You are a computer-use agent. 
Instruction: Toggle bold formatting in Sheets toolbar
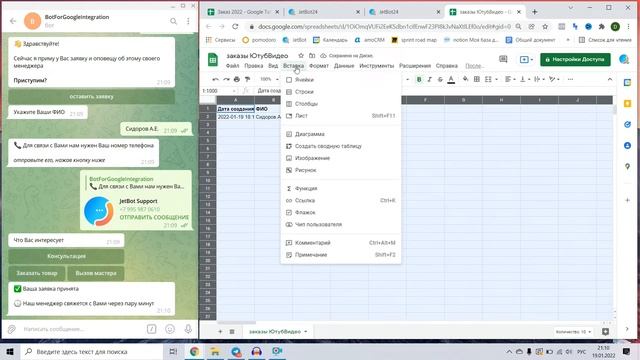(419, 79)
